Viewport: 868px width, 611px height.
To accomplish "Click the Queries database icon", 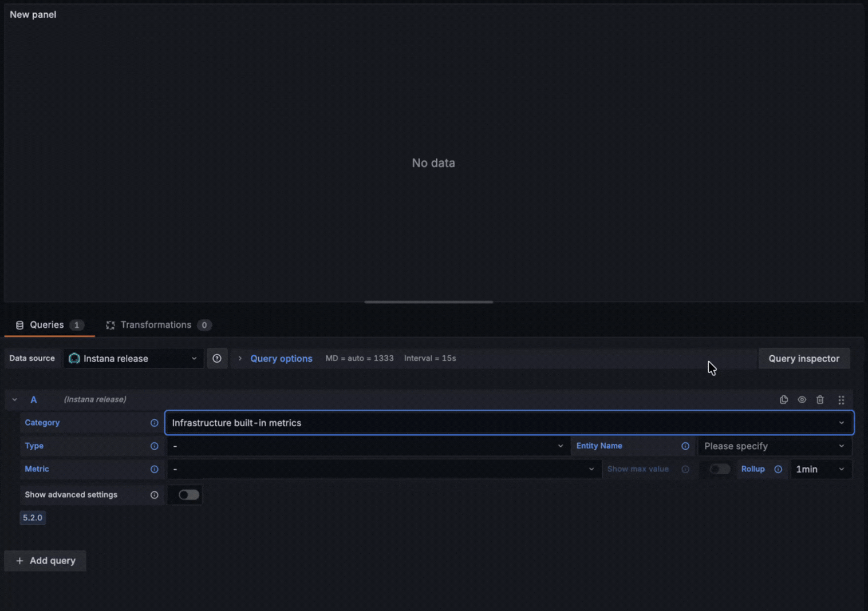I will 19,325.
